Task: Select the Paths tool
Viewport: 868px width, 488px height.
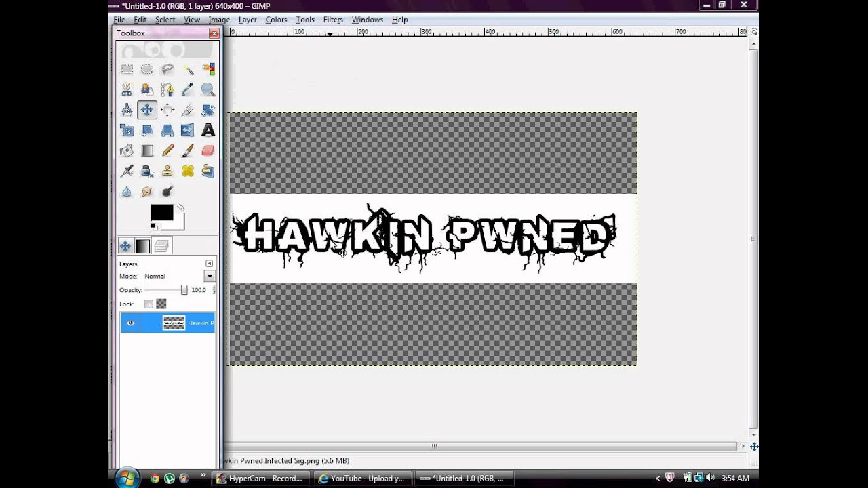Action: pos(167,89)
